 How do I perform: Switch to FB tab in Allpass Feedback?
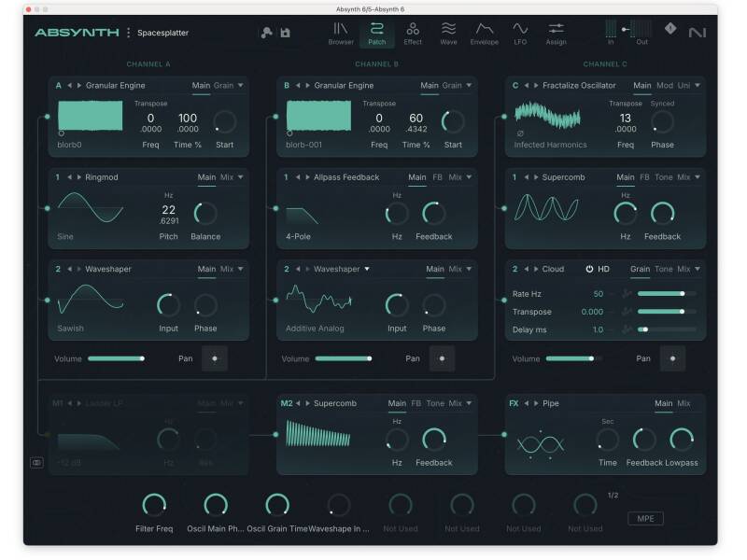click(x=438, y=177)
